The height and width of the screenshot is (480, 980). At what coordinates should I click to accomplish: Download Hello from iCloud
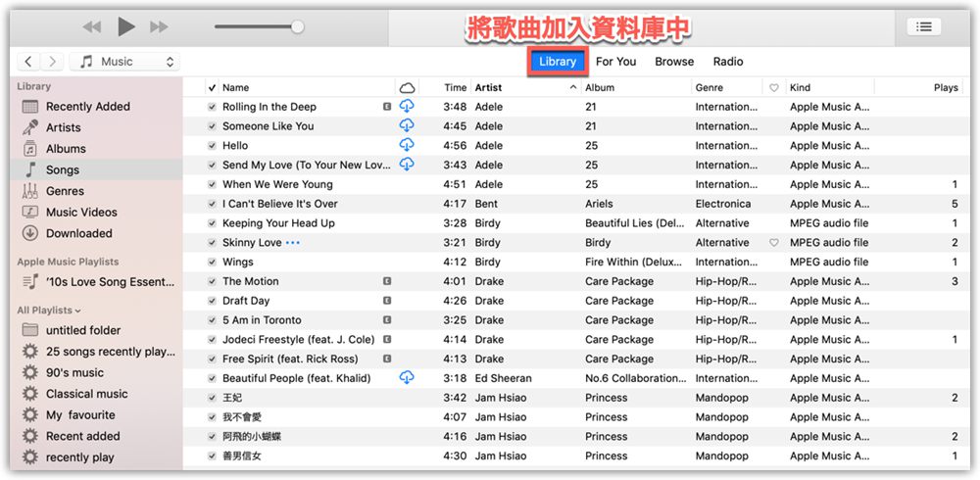pos(407,144)
